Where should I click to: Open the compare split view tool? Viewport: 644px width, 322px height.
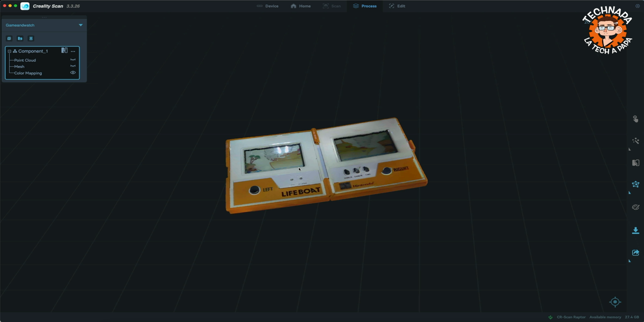(635, 163)
